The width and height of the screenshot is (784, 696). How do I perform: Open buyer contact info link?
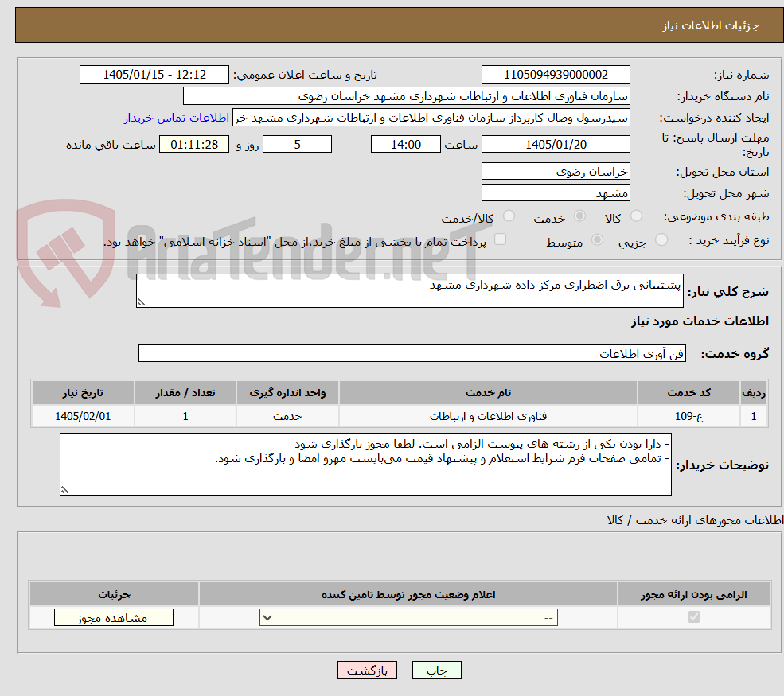(x=177, y=118)
